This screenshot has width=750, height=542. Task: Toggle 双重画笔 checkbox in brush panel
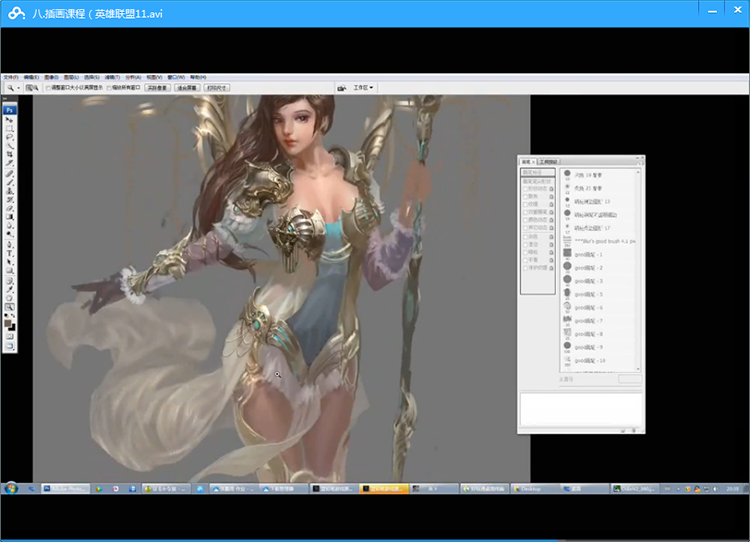(525, 212)
